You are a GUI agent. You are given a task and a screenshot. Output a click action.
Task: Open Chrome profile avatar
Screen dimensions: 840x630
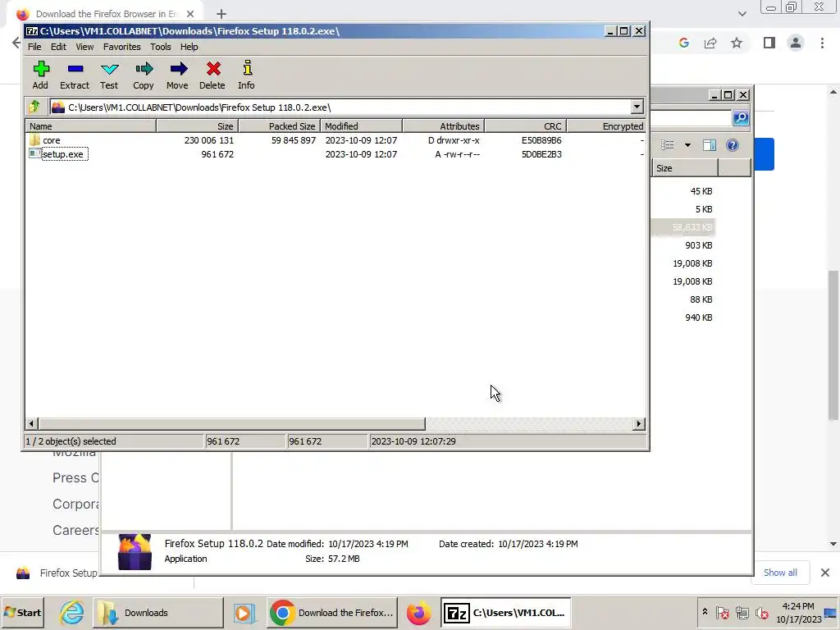click(x=796, y=43)
